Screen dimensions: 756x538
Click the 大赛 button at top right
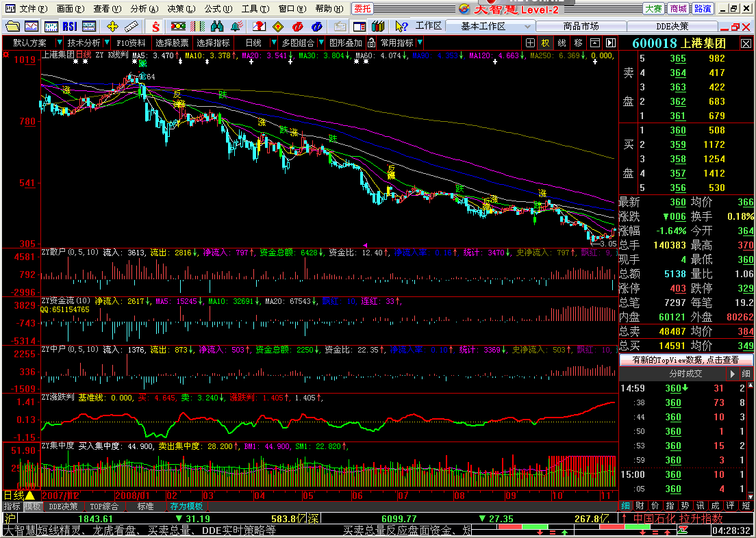tap(654, 9)
